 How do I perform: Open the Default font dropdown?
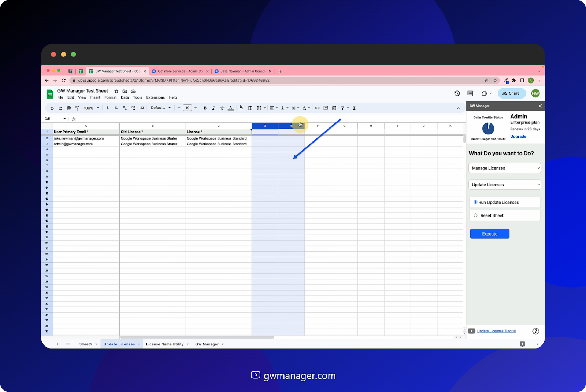point(161,108)
